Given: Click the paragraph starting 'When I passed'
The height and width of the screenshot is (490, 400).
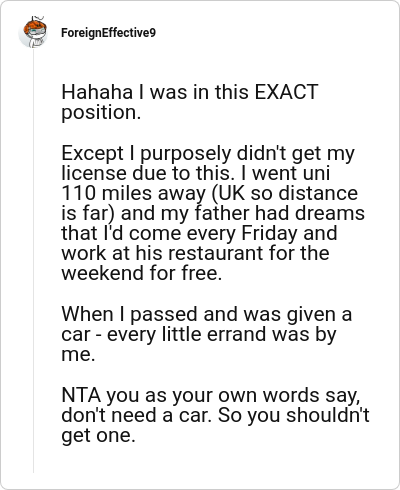Looking at the screenshot, I should click(207, 334).
